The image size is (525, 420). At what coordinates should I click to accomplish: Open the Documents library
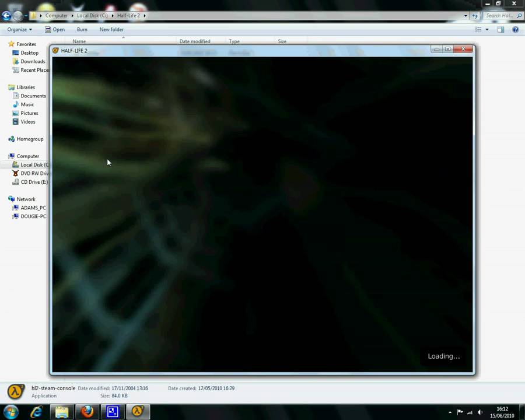pyautogui.click(x=30, y=96)
